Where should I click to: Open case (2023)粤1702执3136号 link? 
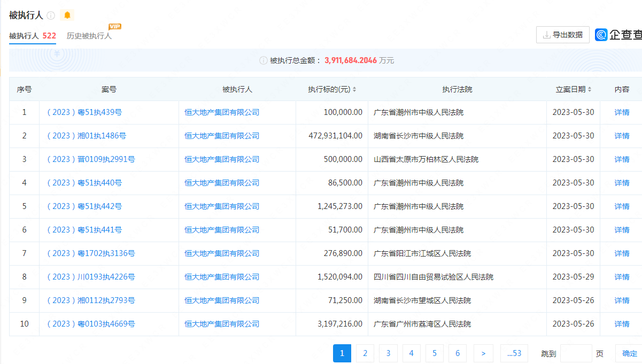[x=91, y=253]
